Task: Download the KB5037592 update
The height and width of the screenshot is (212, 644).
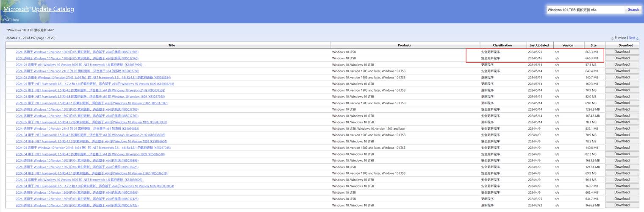Action: click(x=622, y=90)
